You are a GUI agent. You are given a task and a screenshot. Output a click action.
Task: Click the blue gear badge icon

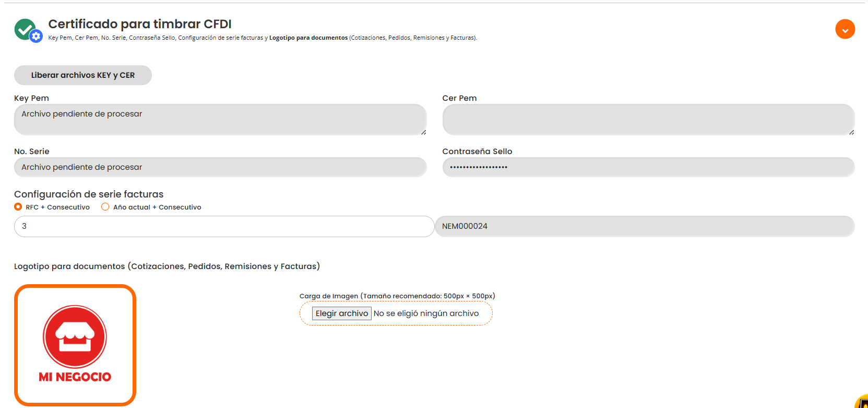pos(36,36)
